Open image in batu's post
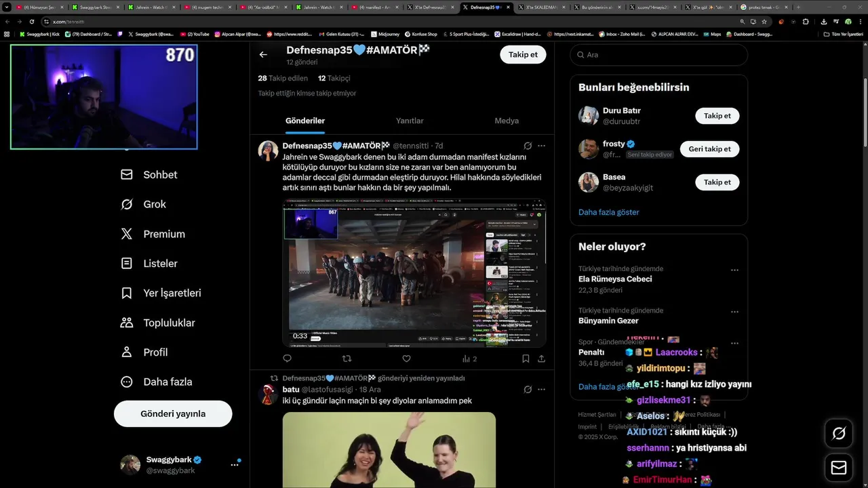 [389, 450]
